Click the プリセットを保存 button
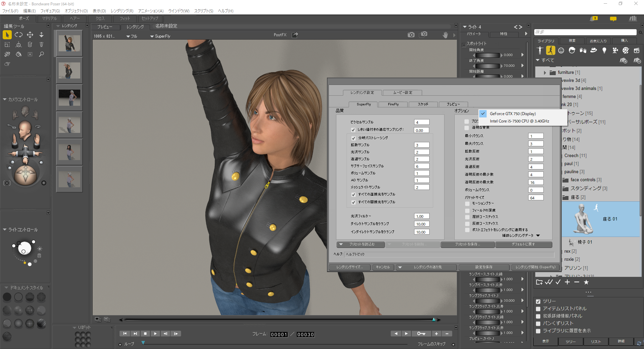Screen dimensions: 644x349 [467, 244]
